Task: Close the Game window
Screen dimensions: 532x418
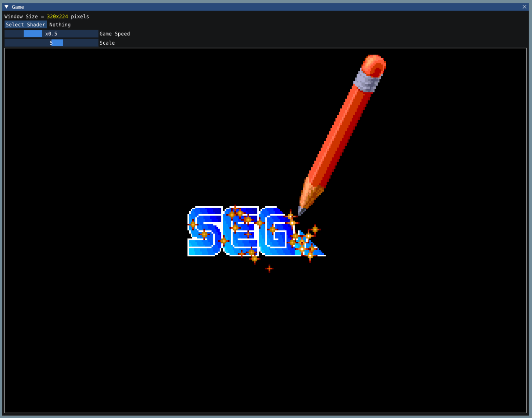Action: pyautogui.click(x=524, y=7)
